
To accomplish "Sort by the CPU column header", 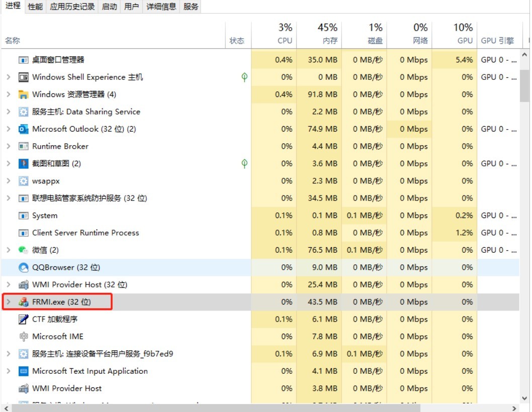I will tap(274, 35).
